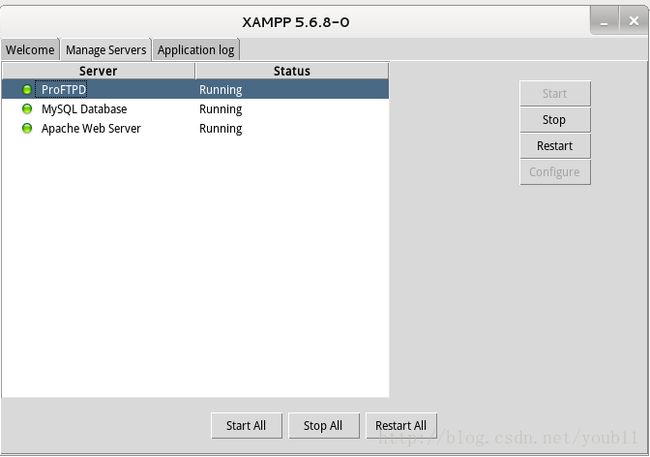Click the Server column header
Viewport: 650px width, 457px height.
click(98, 71)
